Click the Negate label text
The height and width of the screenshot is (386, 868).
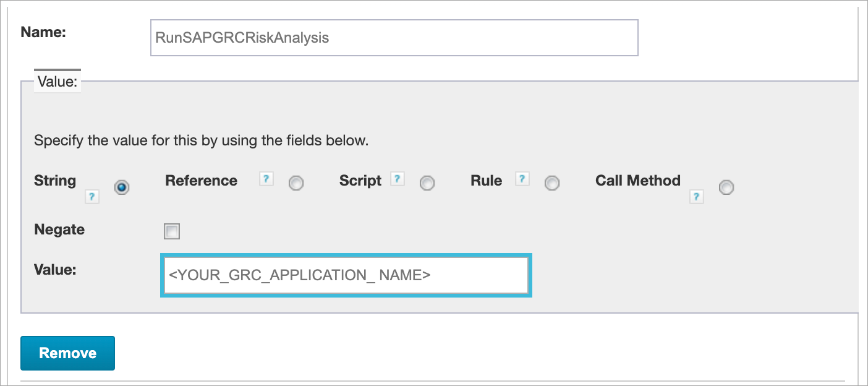(59, 229)
